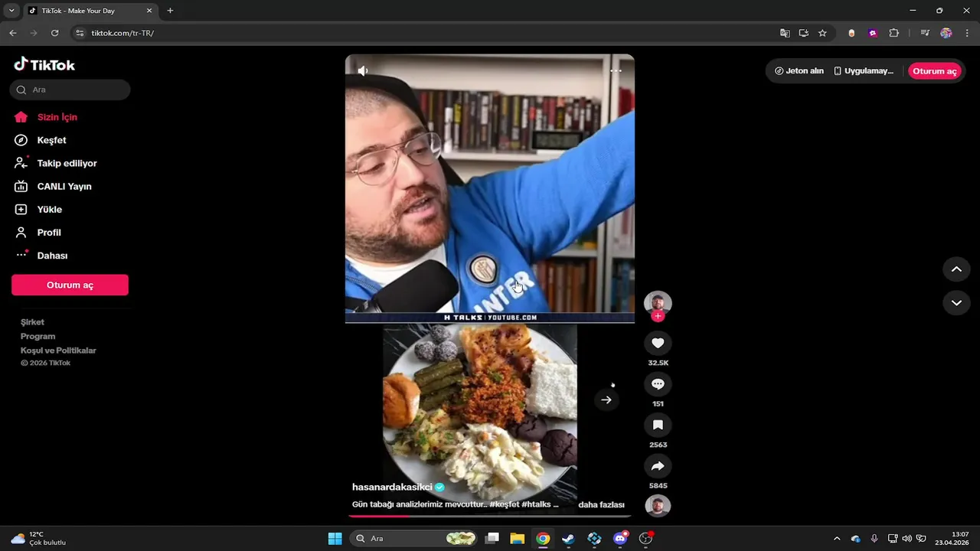This screenshot has height=551, width=980.
Task: Click the install app icon in address bar
Action: (x=803, y=33)
